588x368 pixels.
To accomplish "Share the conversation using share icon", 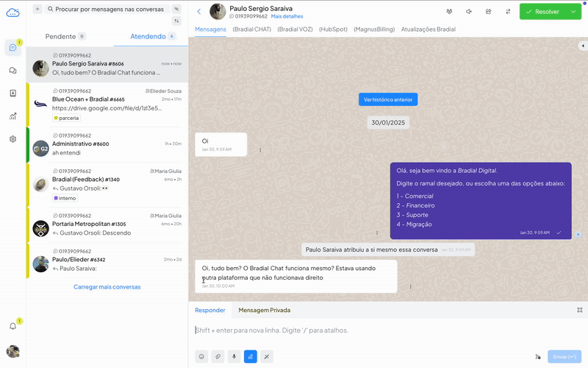I will (x=489, y=12).
